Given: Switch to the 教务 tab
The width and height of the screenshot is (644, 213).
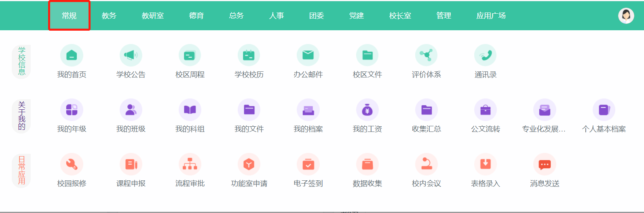Looking at the screenshot, I should 109,16.
